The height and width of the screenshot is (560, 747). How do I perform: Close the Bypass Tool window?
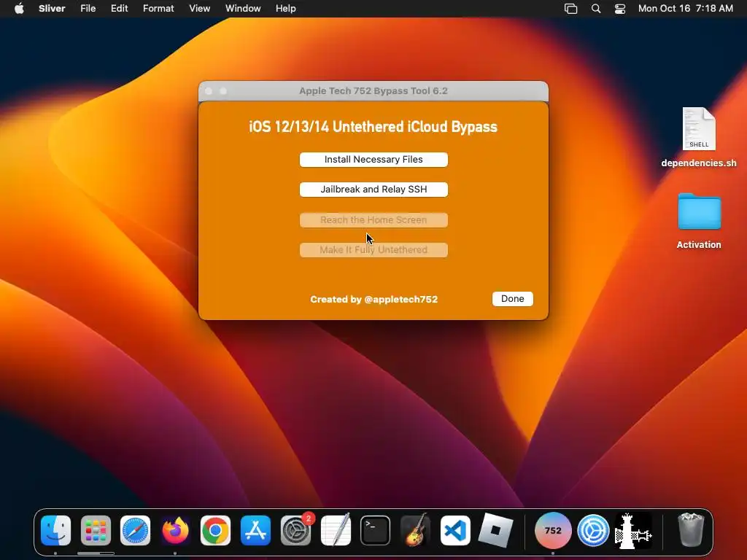(x=209, y=91)
